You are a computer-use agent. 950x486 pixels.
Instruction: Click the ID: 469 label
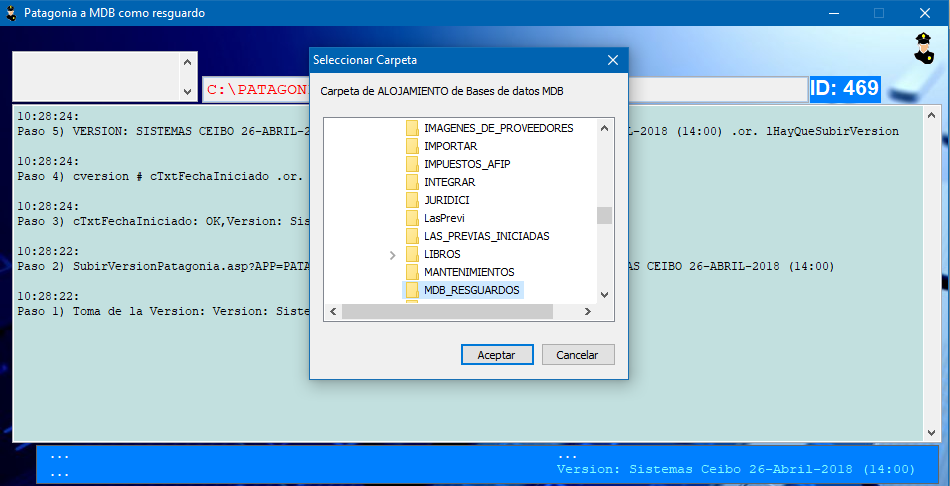click(x=845, y=88)
